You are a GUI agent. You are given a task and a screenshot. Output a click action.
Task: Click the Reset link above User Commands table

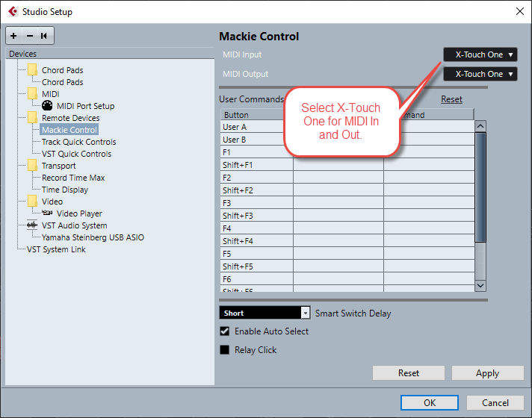tap(451, 99)
